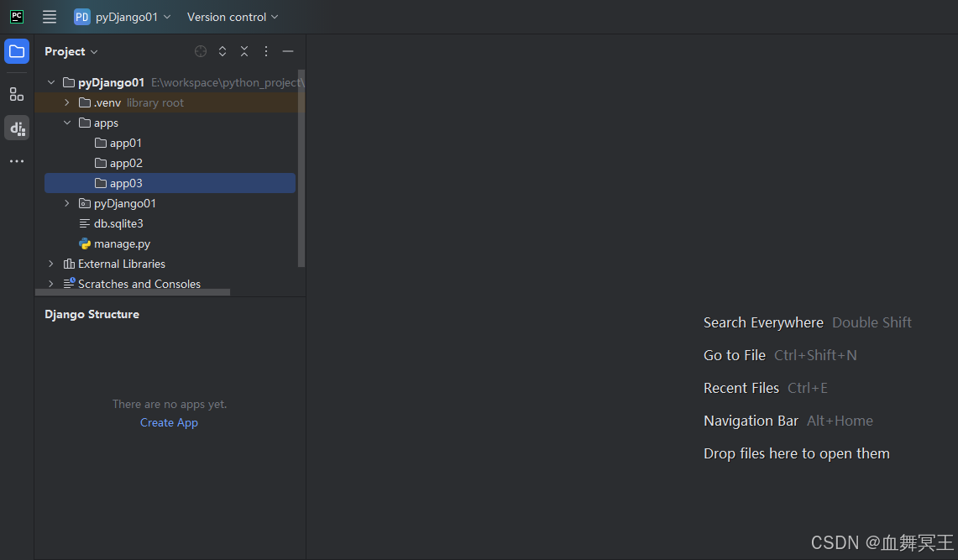Image resolution: width=958 pixels, height=560 pixels.
Task: Select External Libraries row
Action: pos(170,264)
